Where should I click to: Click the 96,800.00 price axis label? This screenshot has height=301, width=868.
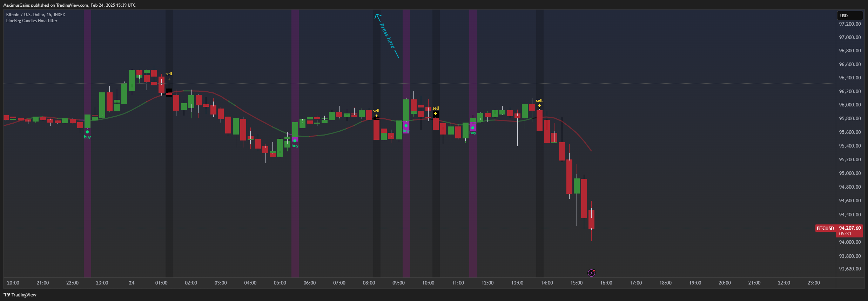click(850, 51)
